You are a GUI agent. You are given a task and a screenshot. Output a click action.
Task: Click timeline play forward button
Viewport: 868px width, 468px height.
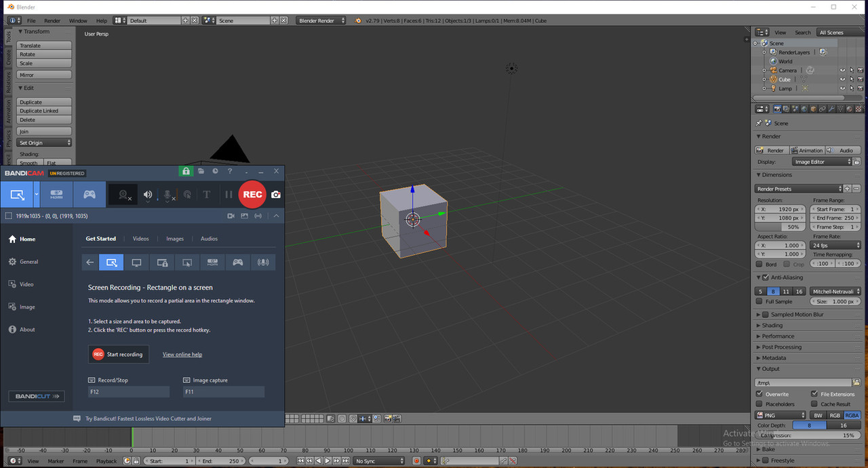(327, 461)
